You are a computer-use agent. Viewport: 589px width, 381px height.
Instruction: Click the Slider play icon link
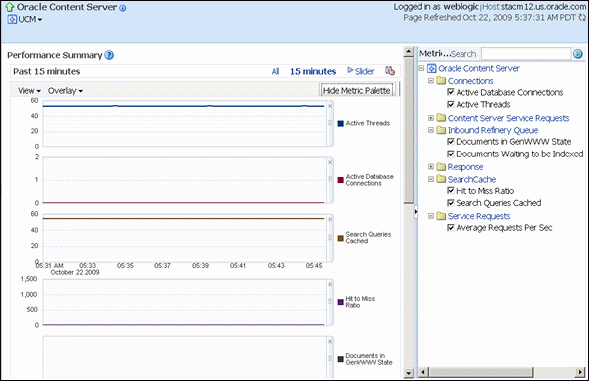(x=361, y=71)
